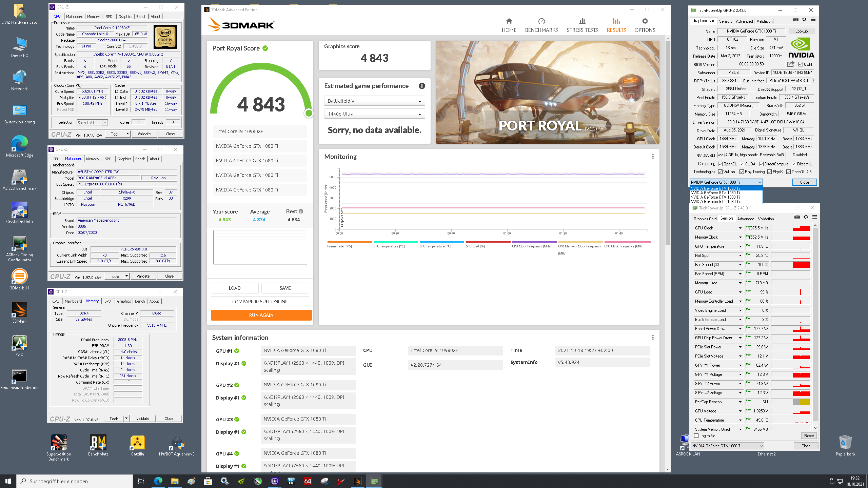Open Board Power Draw sensor dropdown
The image size is (868, 488).
tap(740, 329)
